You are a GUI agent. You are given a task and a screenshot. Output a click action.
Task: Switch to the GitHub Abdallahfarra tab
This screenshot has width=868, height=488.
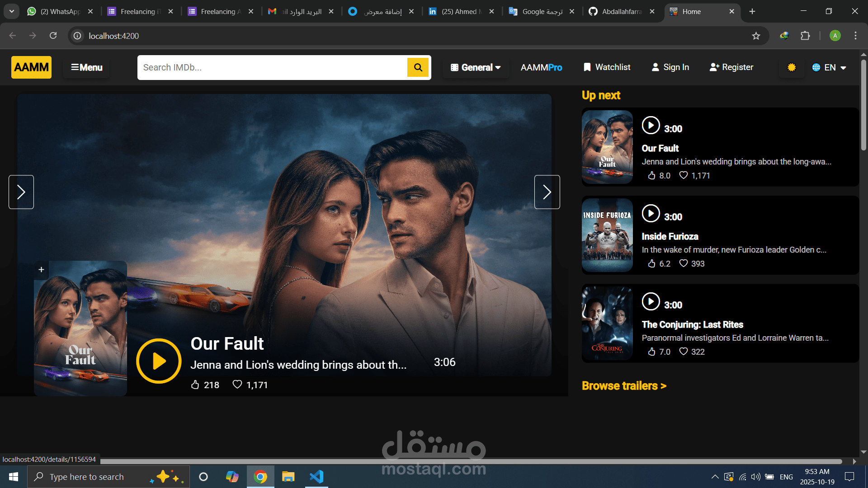click(622, 11)
